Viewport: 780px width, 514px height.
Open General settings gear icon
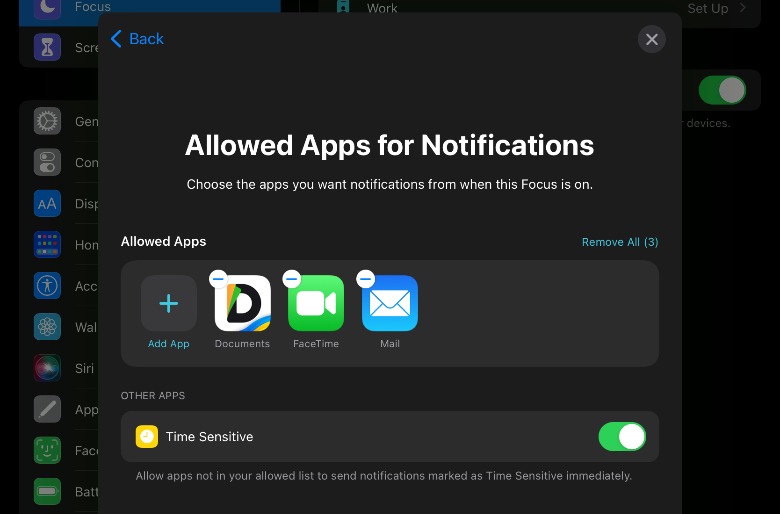pos(47,122)
